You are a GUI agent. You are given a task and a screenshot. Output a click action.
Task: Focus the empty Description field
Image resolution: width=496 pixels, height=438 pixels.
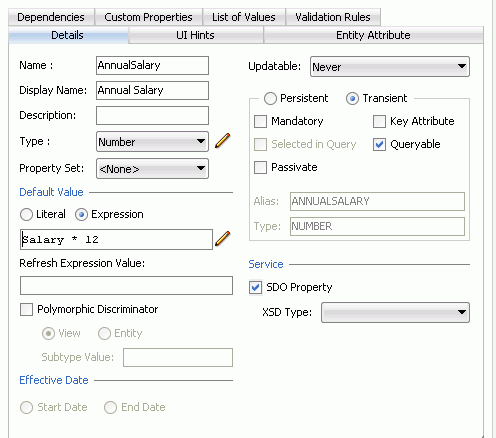pos(152,115)
